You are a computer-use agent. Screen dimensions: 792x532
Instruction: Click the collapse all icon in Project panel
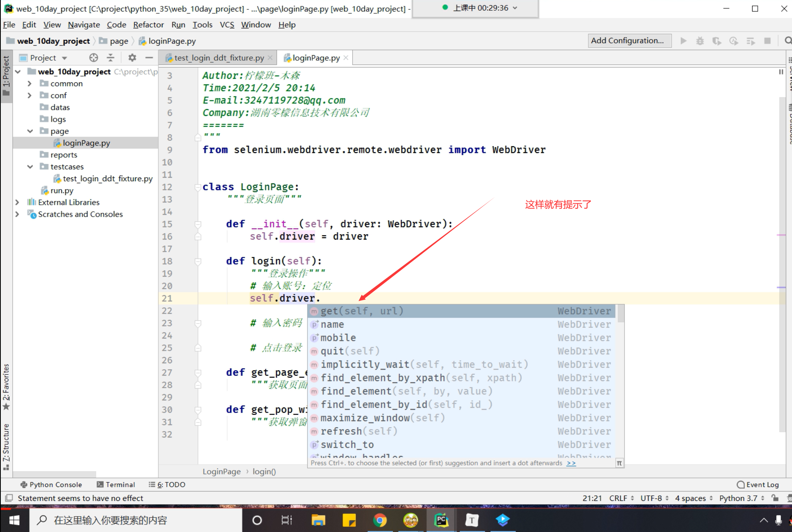point(110,58)
